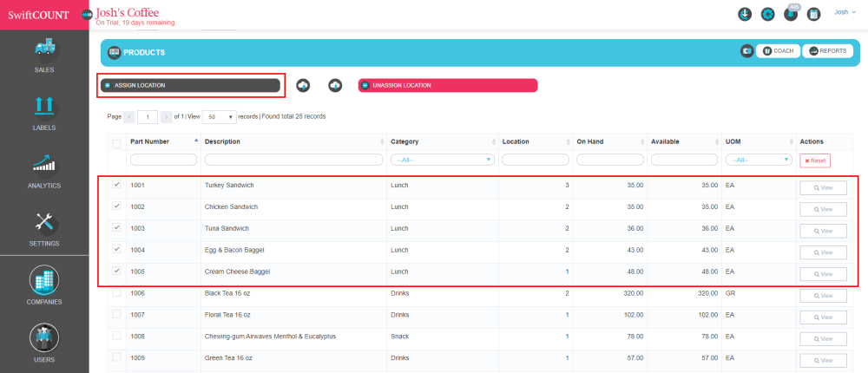
Task: Toggle the sidebar with the round icon beside Josh's Coffee
Action: pos(88,15)
